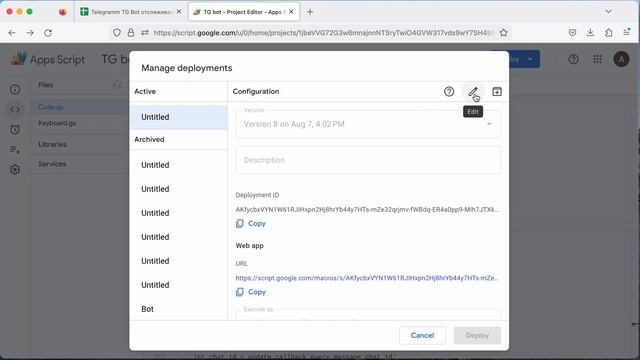Open the Google apps grid icon
The height and width of the screenshot is (360, 640).
click(x=597, y=59)
